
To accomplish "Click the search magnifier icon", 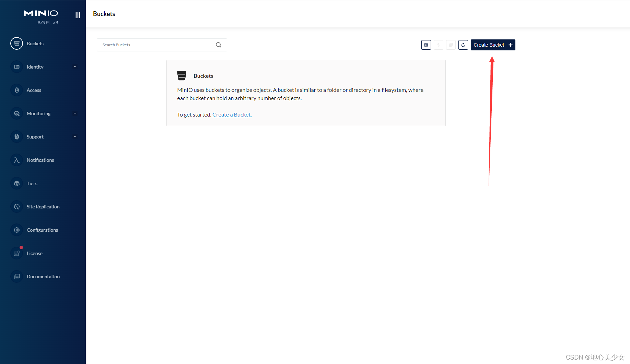I will click(219, 45).
